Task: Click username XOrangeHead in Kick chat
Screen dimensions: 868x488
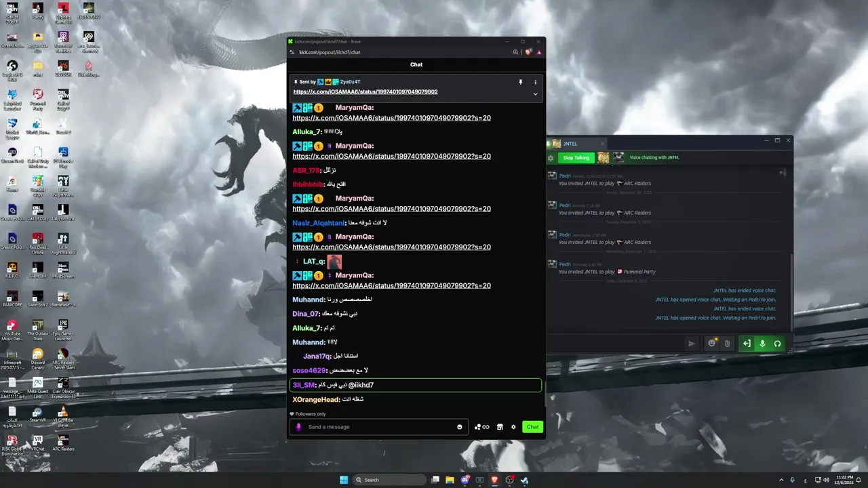Action: pyautogui.click(x=316, y=399)
